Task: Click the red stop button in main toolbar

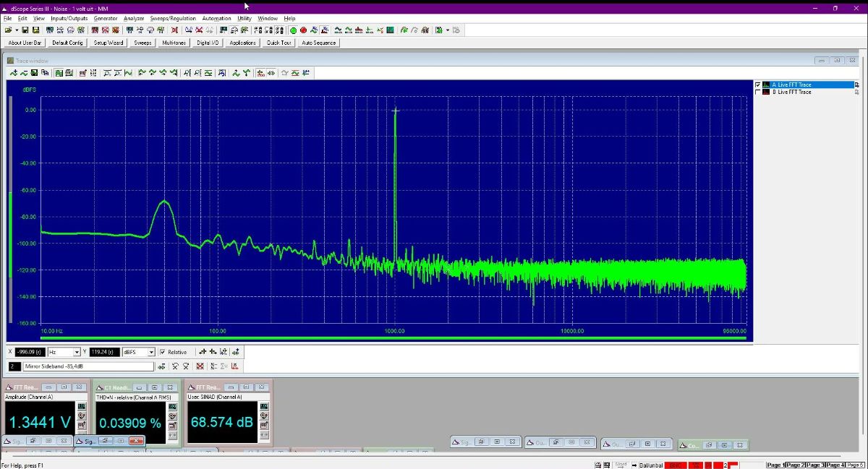Action: pyautogui.click(x=304, y=30)
